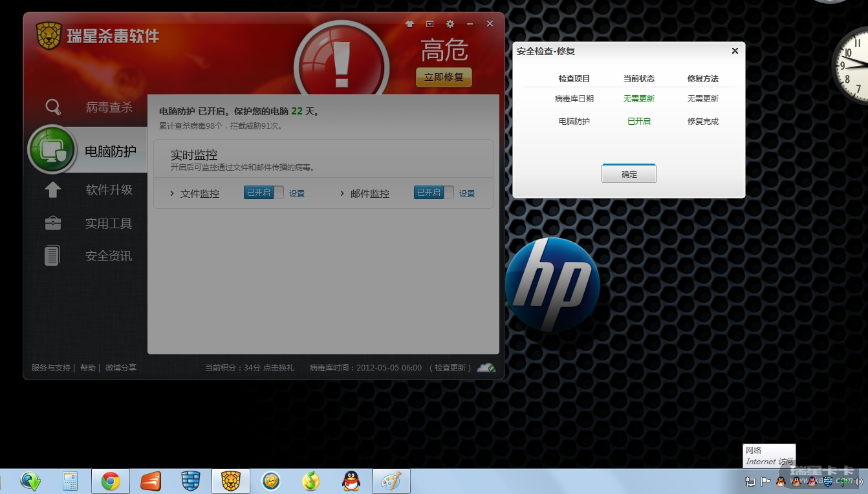The image size is (868, 494).
Task: Click the large red exclamation alert icon
Action: [341, 65]
